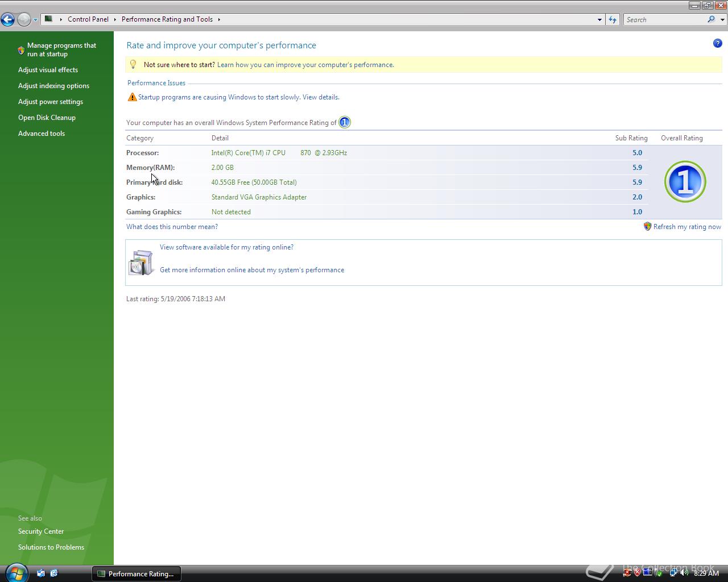The width and height of the screenshot is (728, 582).
Task: Click the Gaming Graphics sub rating 1.0
Action: click(x=637, y=212)
